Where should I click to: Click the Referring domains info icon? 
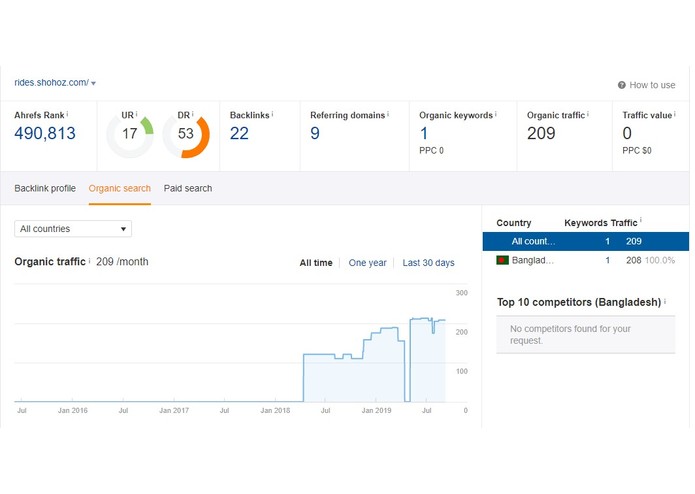(388, 114)
